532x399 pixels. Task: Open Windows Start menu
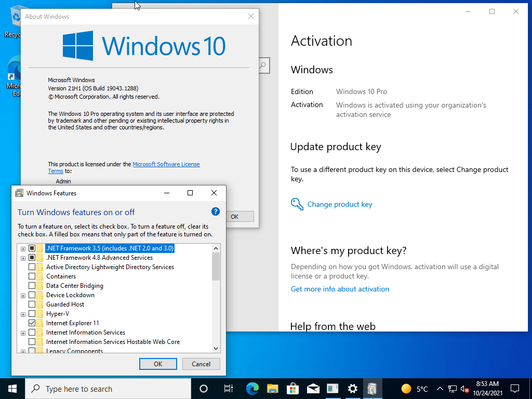12,389
